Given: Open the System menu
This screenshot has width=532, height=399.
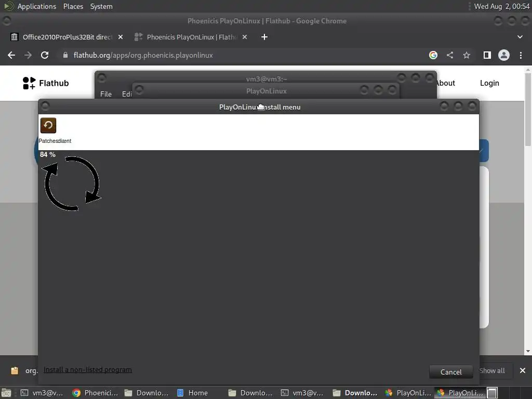Looking at the screenshot, I should 101,6.
